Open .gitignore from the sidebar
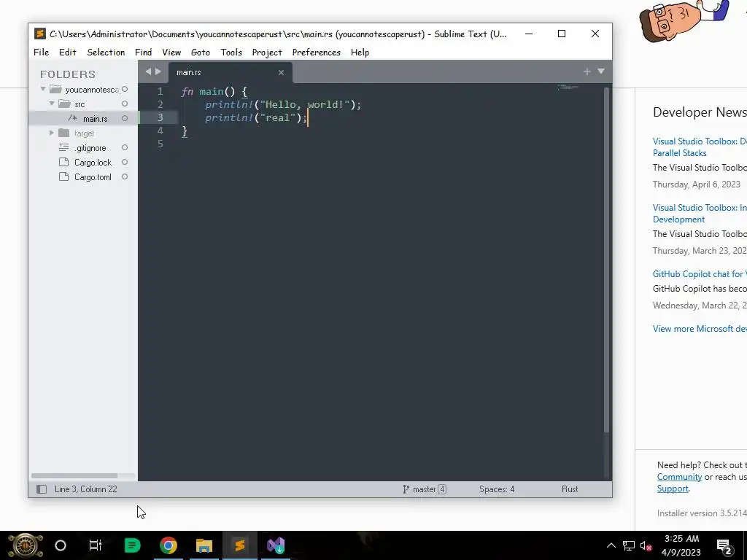Screen dimensions: 747x560 tap(90, 148)
